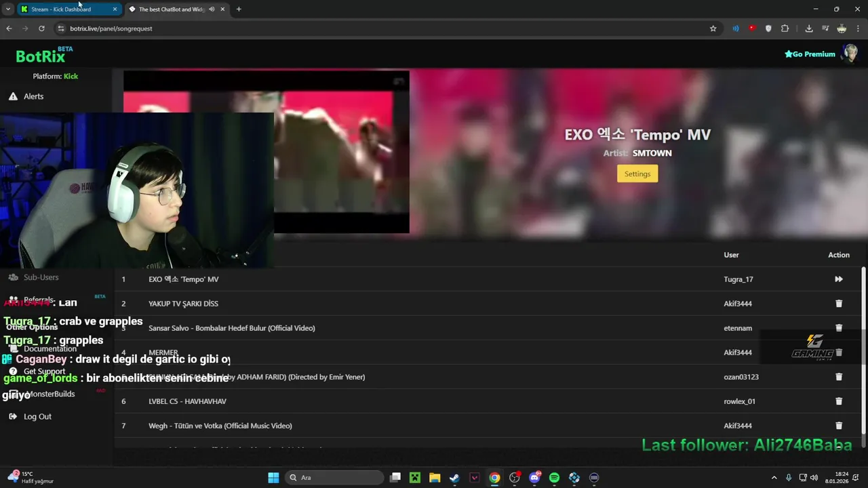The width and height of the screenshot is (868, 488).
Task: Delete the Sansar Salvo song request
Action: [839, 328]
